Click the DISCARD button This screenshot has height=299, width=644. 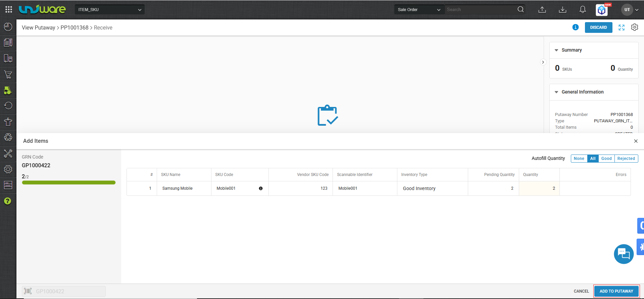click(598, 27)
